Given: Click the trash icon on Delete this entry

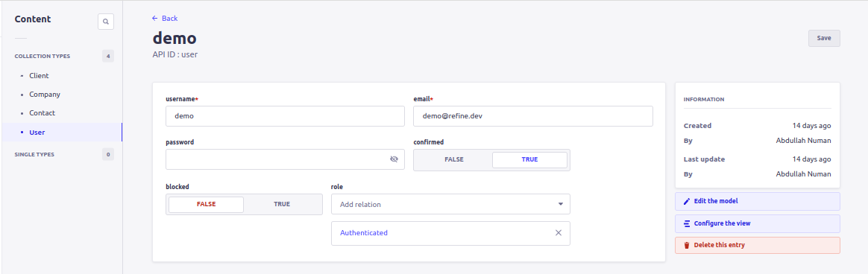Looking at the screenshot, I should pyautogui.click(x=687, y=245).
